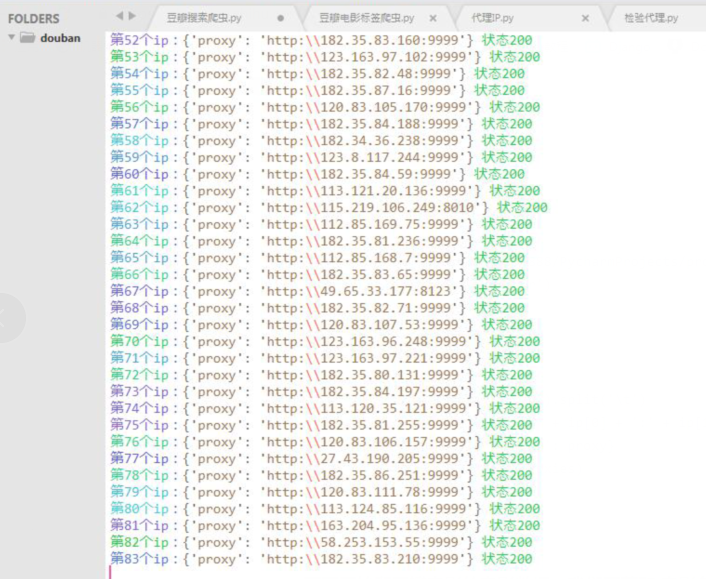
Task: Click unsaved dot on 豆瓣搜索爬虫.py tab
Action: pos(281,18)
